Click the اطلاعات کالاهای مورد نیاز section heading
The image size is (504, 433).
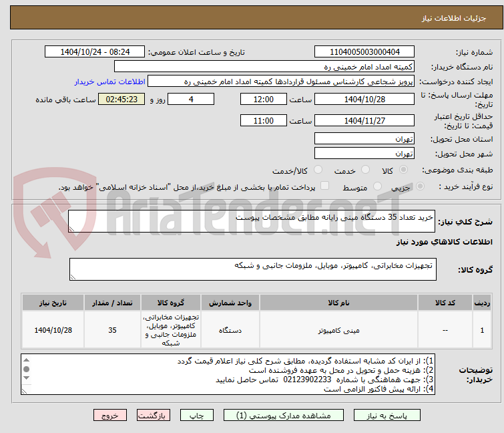[x=444, y=242]
